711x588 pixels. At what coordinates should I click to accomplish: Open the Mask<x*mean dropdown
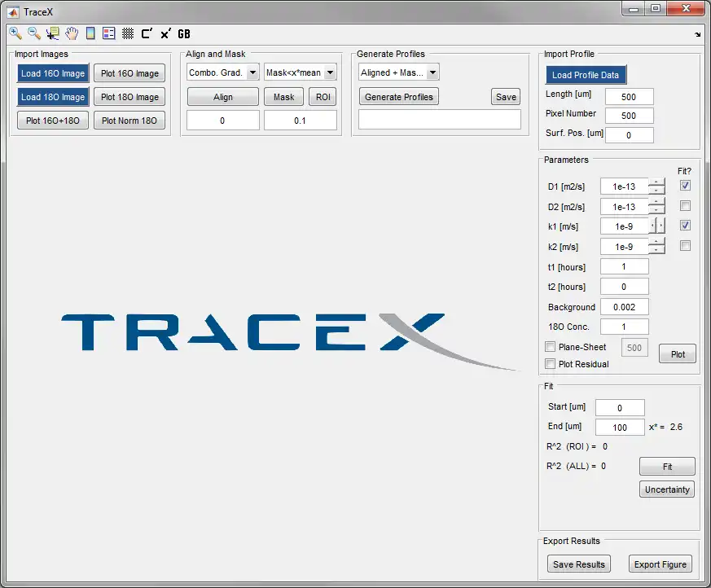coord(301,72)
